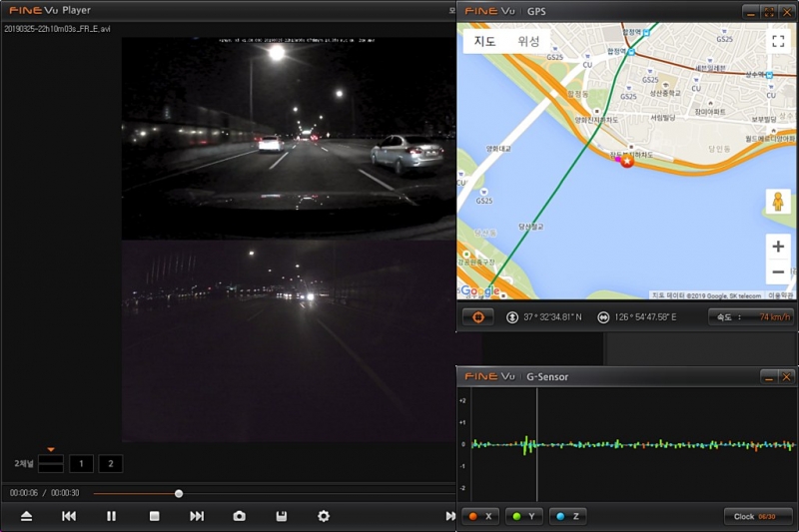Close the G-Sensor window
Screen dimensions: 799x532
pyautogui.click(x=787, y=377)
